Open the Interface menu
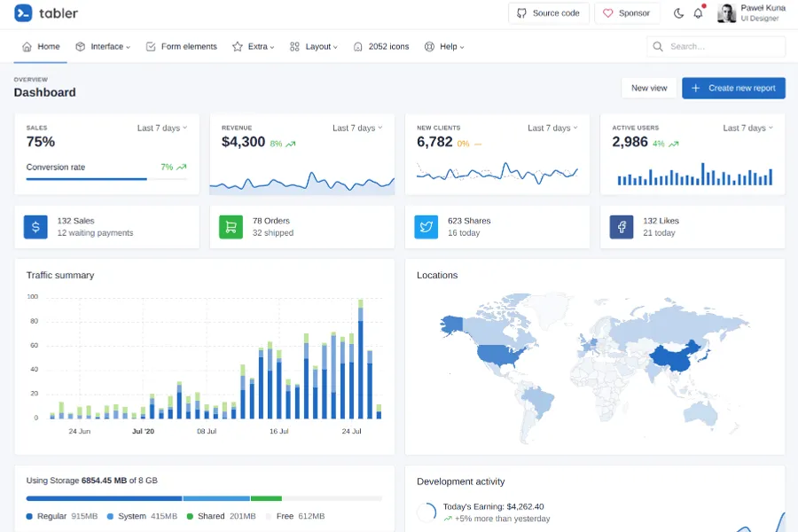The image size is (798, 532). [103, 47]
